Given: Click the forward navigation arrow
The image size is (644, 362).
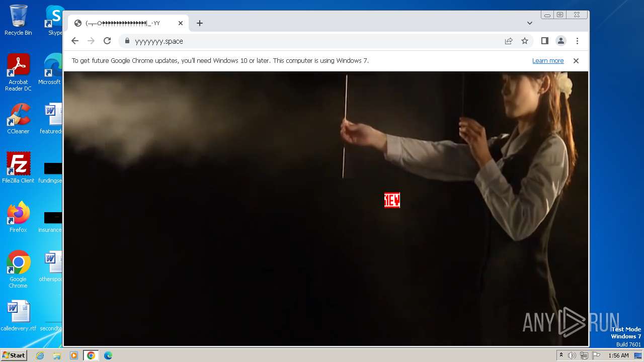Looking at the screenshot, I should click(91, 41).
